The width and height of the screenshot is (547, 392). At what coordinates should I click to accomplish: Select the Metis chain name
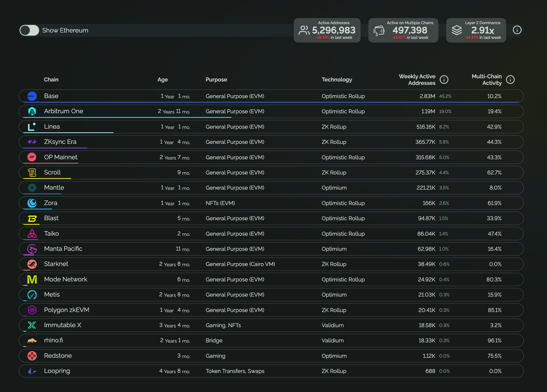point(52,295)
